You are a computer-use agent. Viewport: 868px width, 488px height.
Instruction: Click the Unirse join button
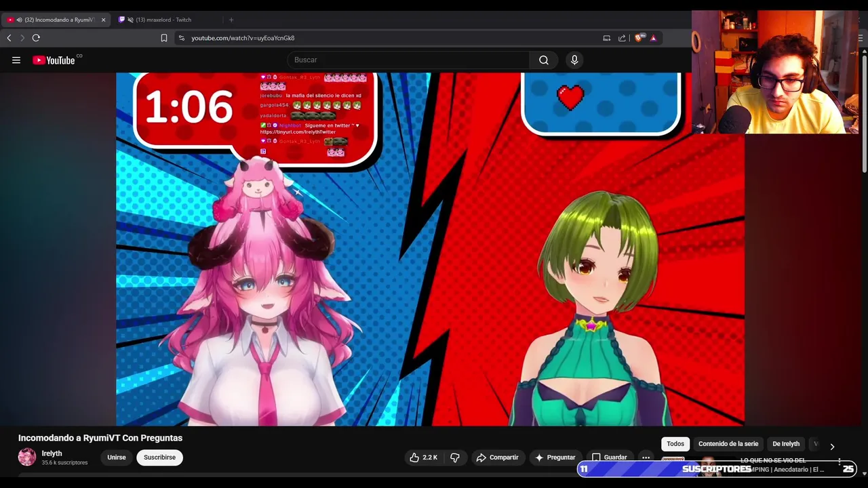[x=117, y=457]
